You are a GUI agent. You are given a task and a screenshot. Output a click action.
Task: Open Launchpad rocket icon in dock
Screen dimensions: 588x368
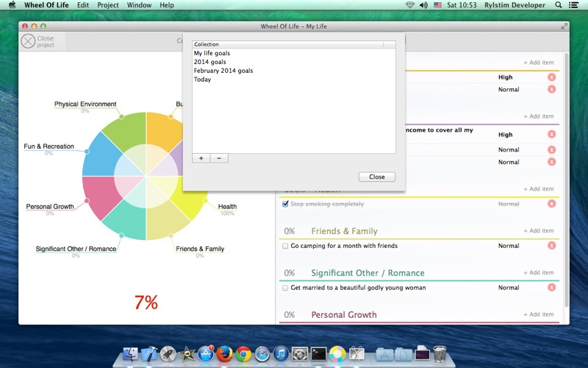[168, 354]
